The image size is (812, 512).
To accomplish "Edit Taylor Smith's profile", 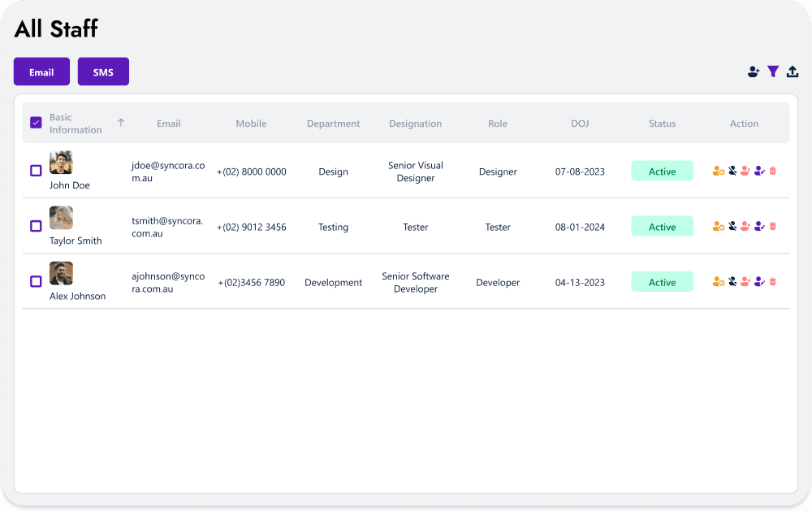I will click(759, 227).
